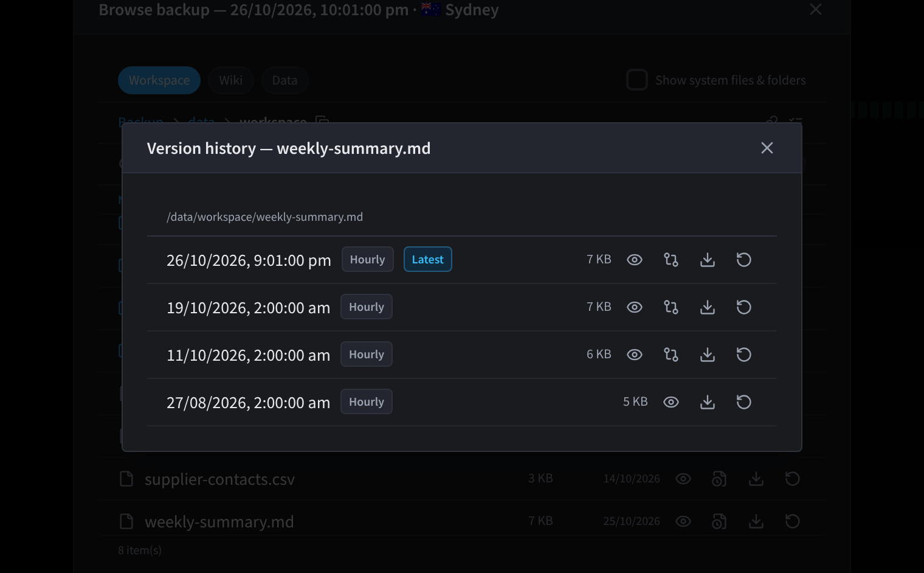Screen dimensions: 924x573
Task: Select the 11/10/2026, 2:00:00 am timestamp
Action: click(248, 355)
